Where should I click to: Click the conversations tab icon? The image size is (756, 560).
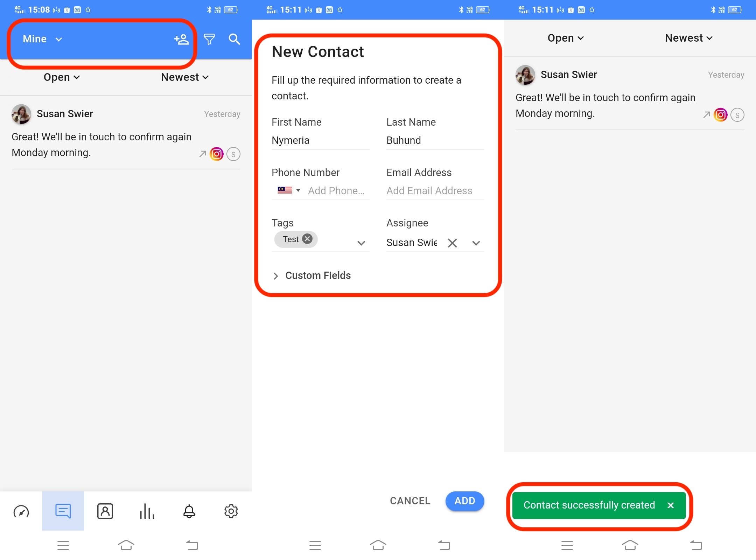63,511
